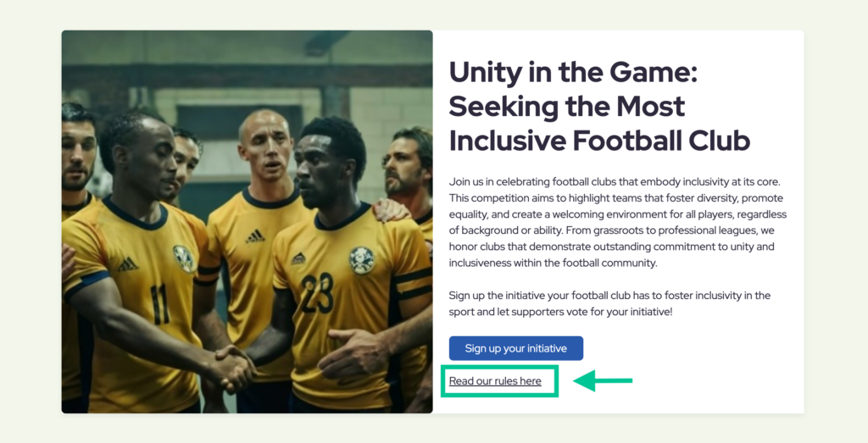Click the Adidas logo on bald player's jersey
The image size is (868, 443).
(x=255, y=236)
